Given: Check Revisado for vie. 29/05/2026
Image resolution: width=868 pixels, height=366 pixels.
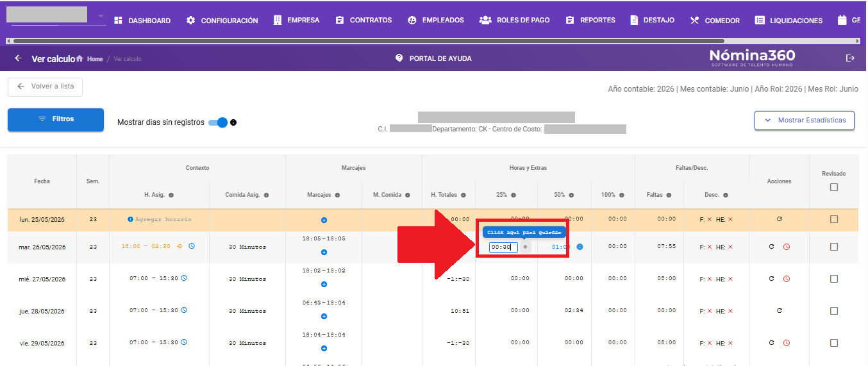Looking at the screenshot, I should [x=833, y=343].
